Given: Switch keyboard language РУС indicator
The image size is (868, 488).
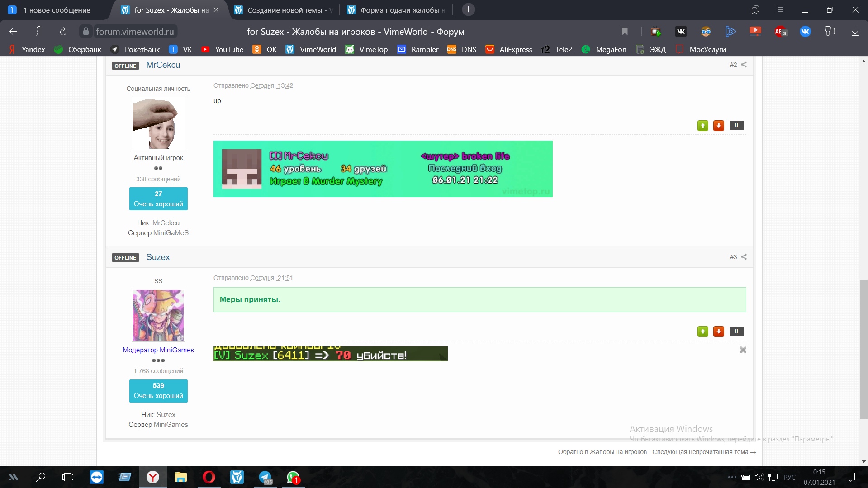Looking at the screenshot, I should (789, 477).
